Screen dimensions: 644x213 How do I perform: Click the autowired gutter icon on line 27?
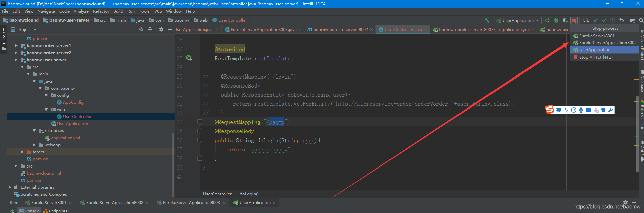pyautogui.click(x=189, y=58)
